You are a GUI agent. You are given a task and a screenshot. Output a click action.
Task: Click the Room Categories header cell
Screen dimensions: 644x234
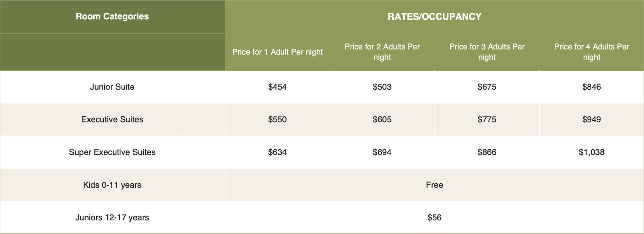pyautogui.click(x=112, y=16)
